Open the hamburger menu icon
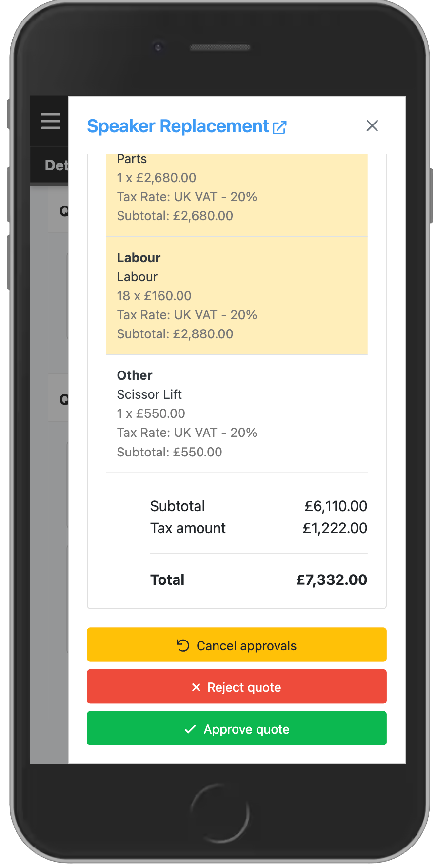 50,121
